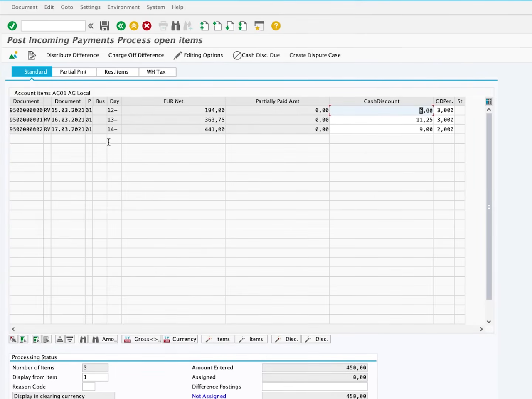Viewport: 532px width, 399px height.
Task: Click the table scroll down arrow
Action: tap(489, 322)
